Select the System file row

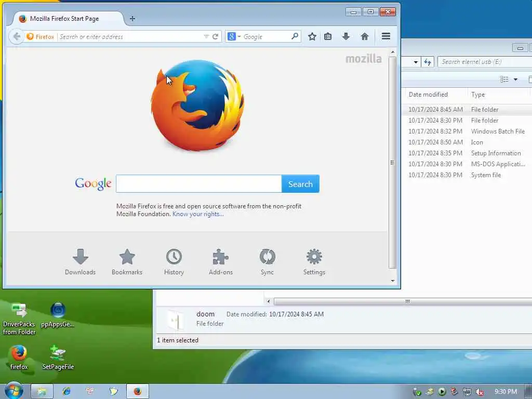pyautogui.click(x=467, y=175)
